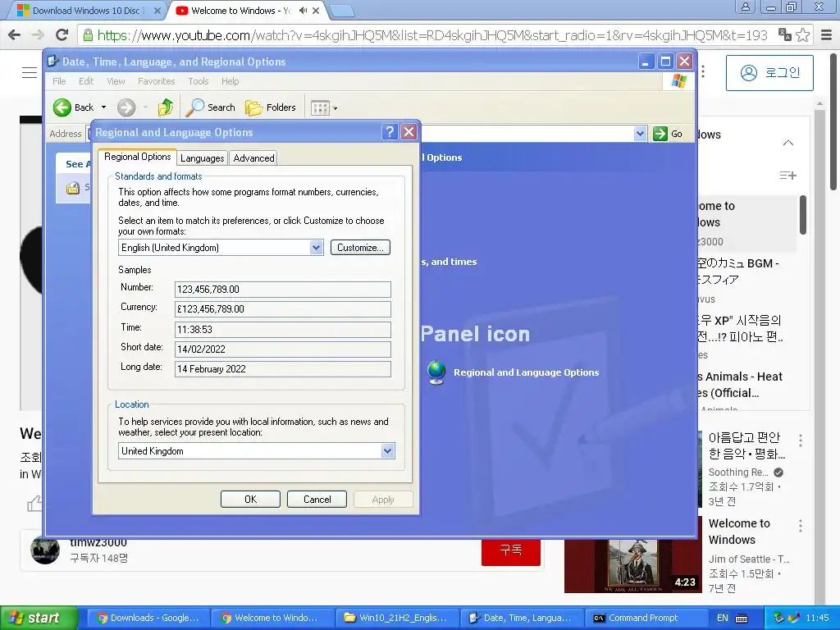Screen dimensions: 840x630
Task: Open the 4:23 Welcome to Windows video thumbnail
Action: pos(632,565)
